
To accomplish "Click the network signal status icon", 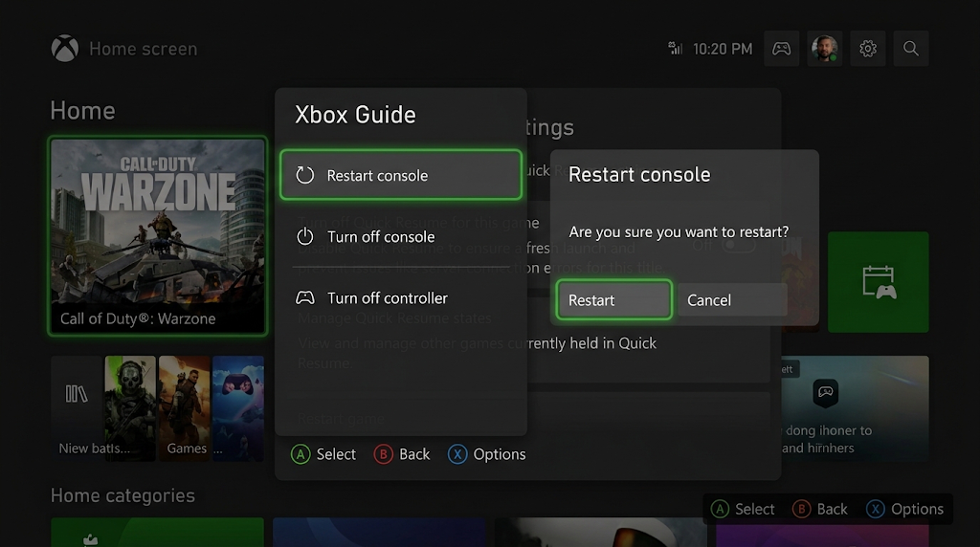I will point(675,49).
